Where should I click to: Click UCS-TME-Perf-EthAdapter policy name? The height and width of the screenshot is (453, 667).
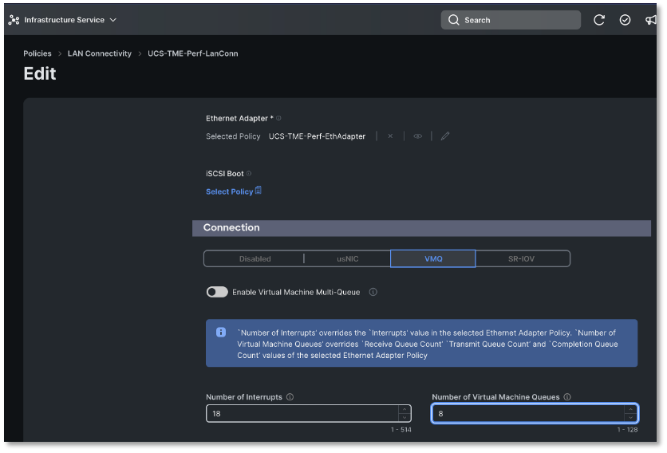click(317, 136)
